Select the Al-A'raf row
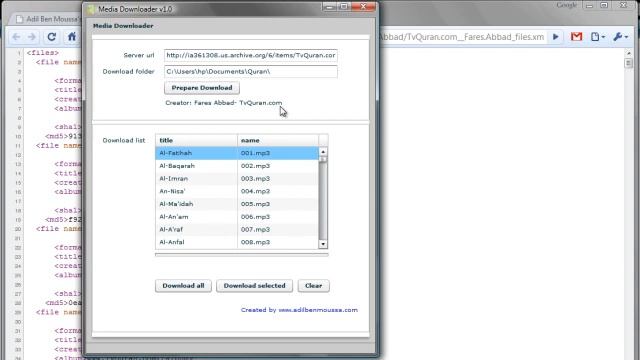This screenshot has width=640, height=360. coord(237,229)
